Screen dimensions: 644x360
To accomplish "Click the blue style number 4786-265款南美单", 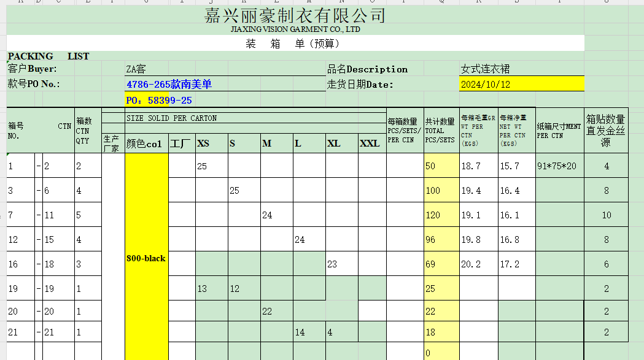I will pos(169,85).
